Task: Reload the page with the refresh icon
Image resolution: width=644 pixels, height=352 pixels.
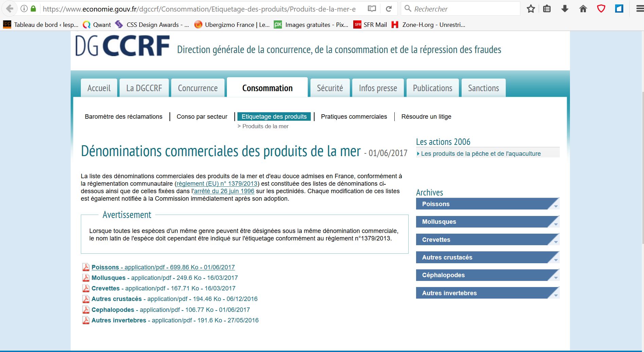Action: [x=389, y=9]
